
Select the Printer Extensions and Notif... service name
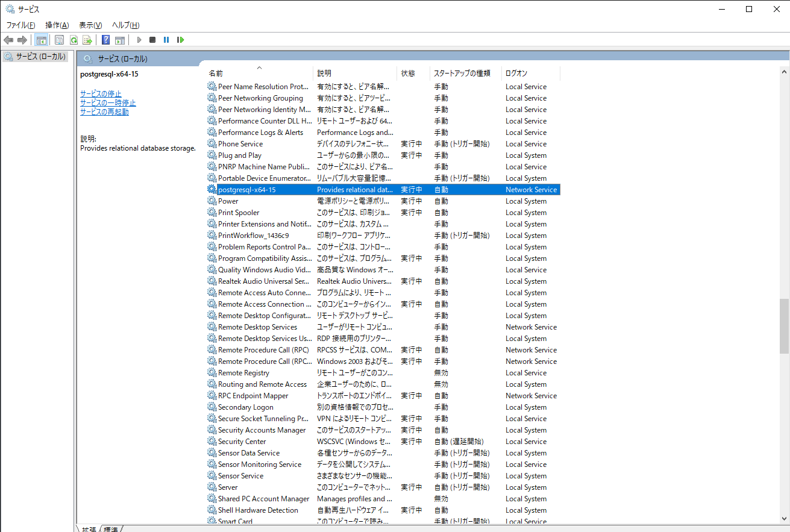coord(265,224)
